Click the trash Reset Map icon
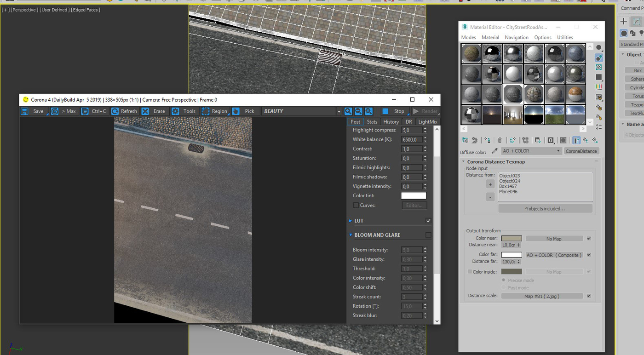 [500, 140]
